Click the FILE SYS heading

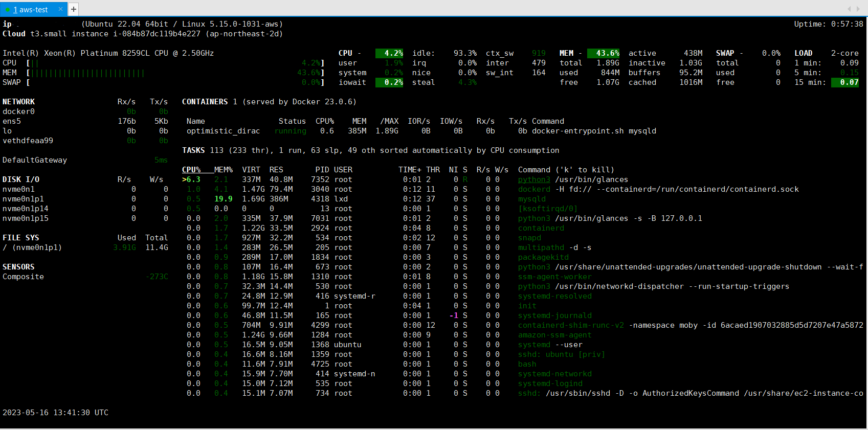click(x=21, y=238)
